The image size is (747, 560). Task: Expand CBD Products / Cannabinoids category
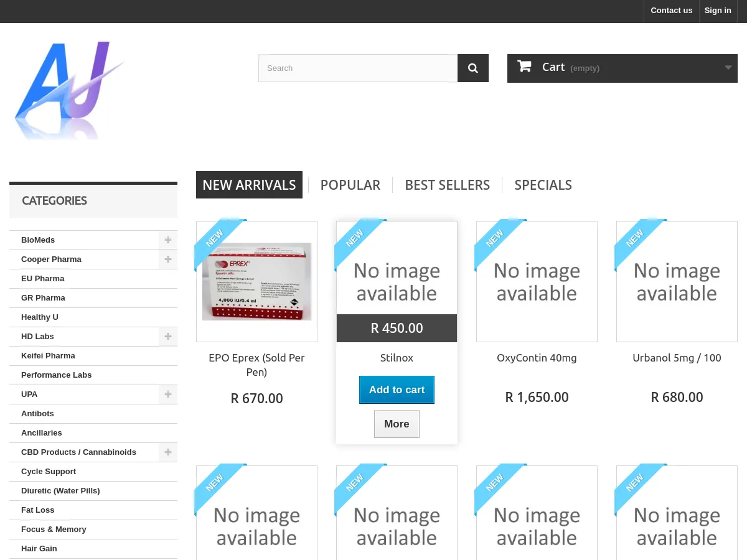point(167,452)
